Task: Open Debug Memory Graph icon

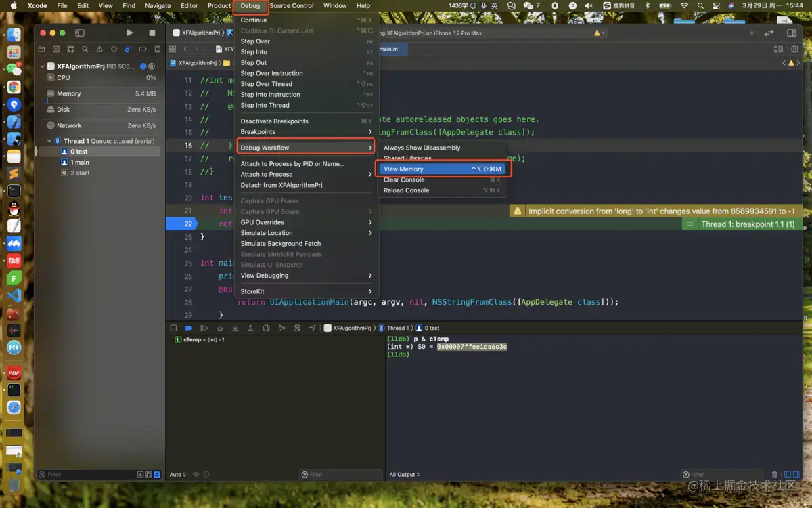Action: 281,328
